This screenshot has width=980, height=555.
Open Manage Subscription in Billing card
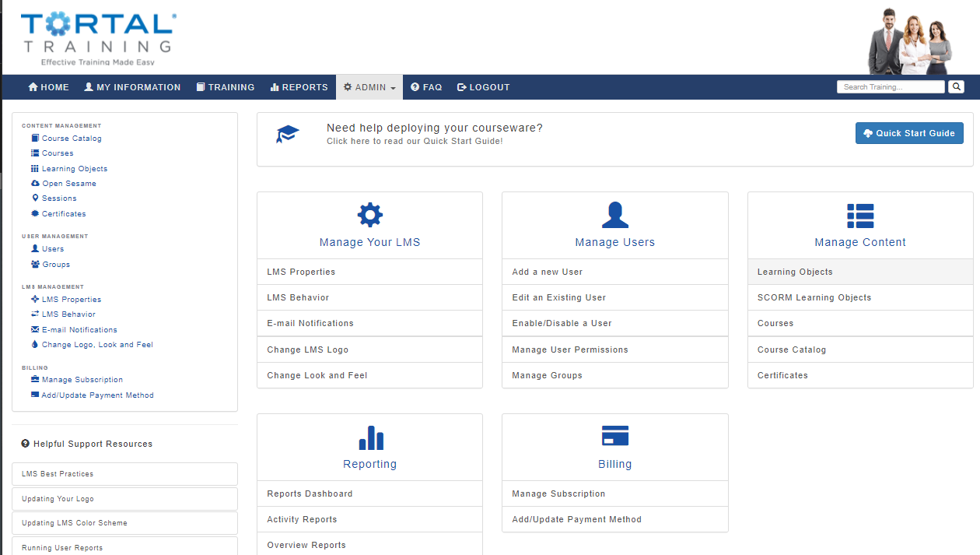615,494
